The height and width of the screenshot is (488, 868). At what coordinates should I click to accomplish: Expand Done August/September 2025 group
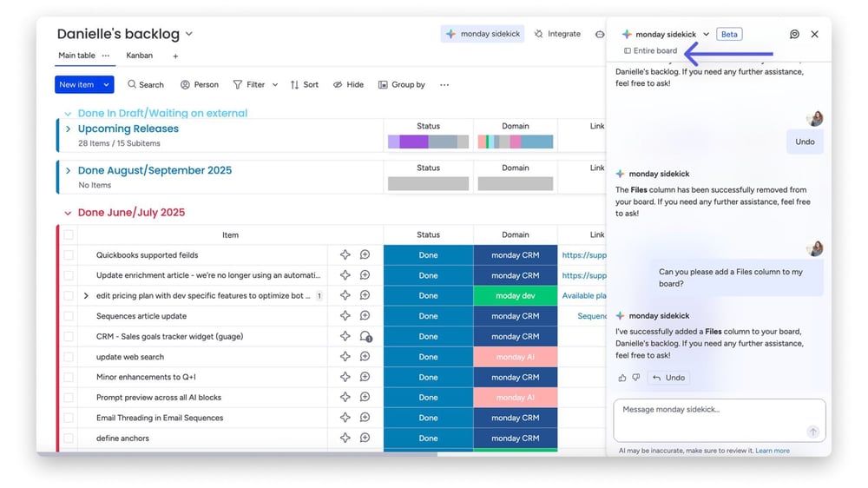pyautogui.click(x=68, y=170)
